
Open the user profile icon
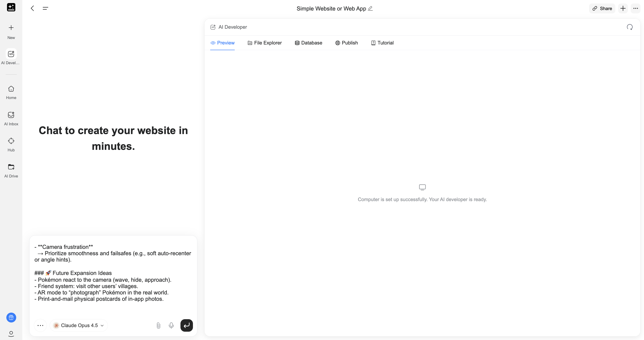(x=11, y=334)
